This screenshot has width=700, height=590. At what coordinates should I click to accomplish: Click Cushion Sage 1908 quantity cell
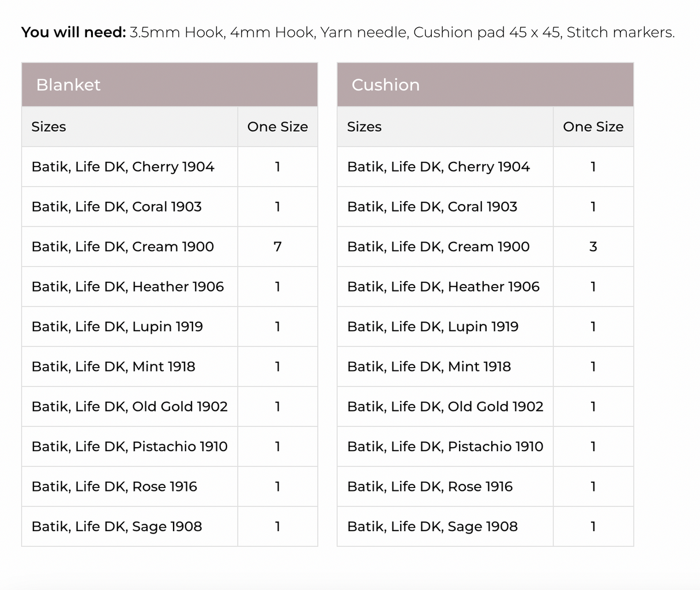593,527
